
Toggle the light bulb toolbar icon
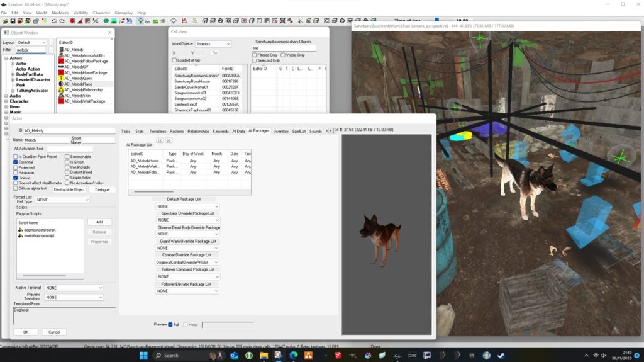140,21
